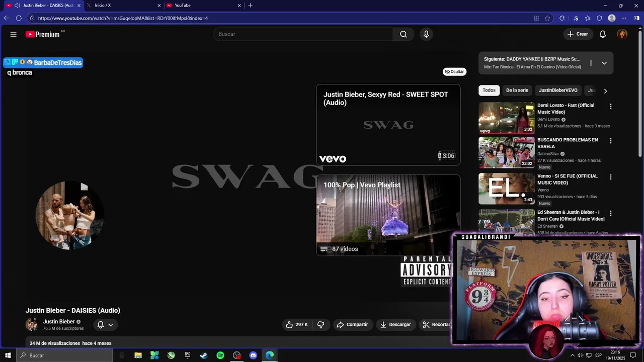Open the circular channel end screen avatar
The height and width of the screenshot is (362, 644).
click(70, 215)
